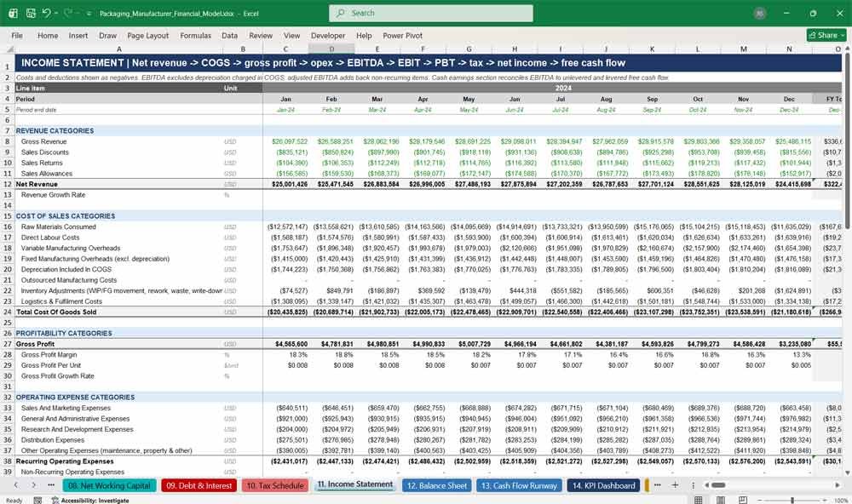Click more sheets ellipsis right of tabs
The image size is (852, 504).
click(658, 485)
